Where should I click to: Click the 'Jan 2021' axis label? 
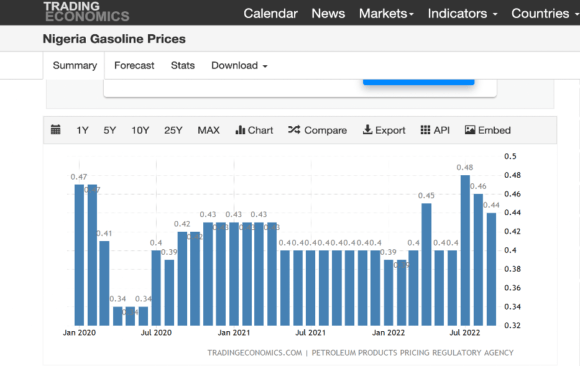(234, 333)
